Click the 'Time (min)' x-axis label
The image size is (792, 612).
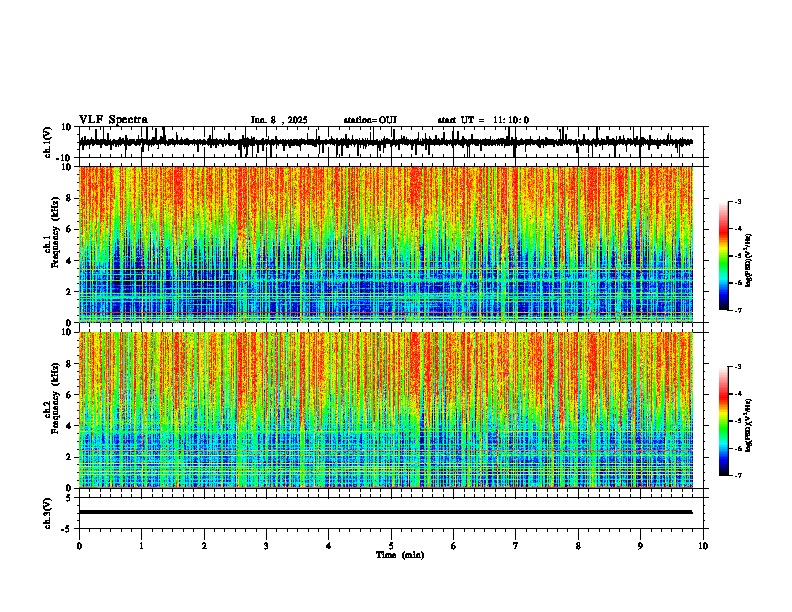click(400, 555)
